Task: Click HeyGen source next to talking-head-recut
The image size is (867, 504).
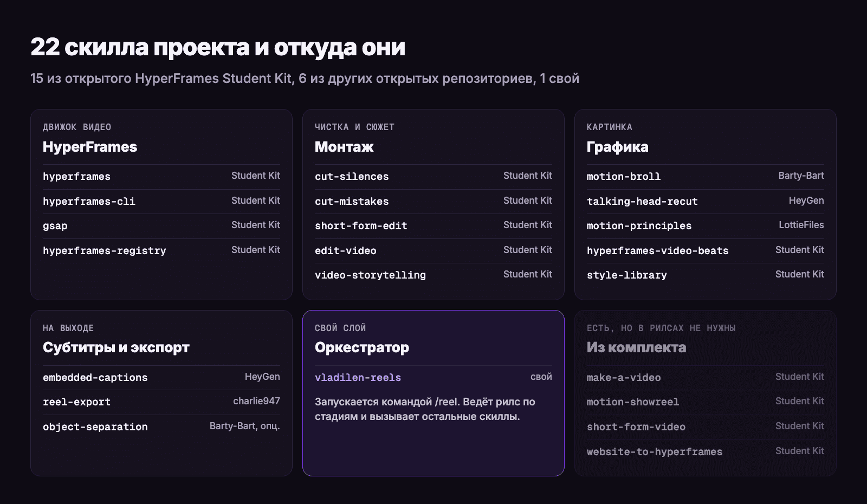Action: point(806,201)
